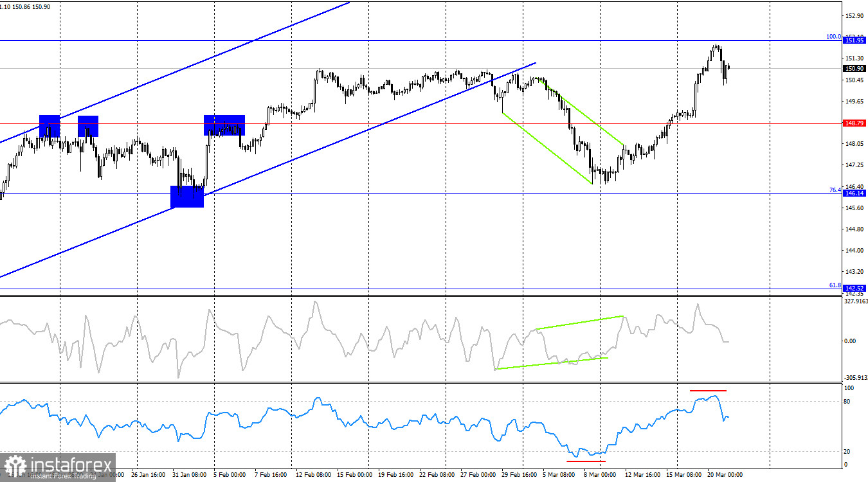
Task: Click the 61.8 Fibonacci level text
Action: tap(835, 285)
